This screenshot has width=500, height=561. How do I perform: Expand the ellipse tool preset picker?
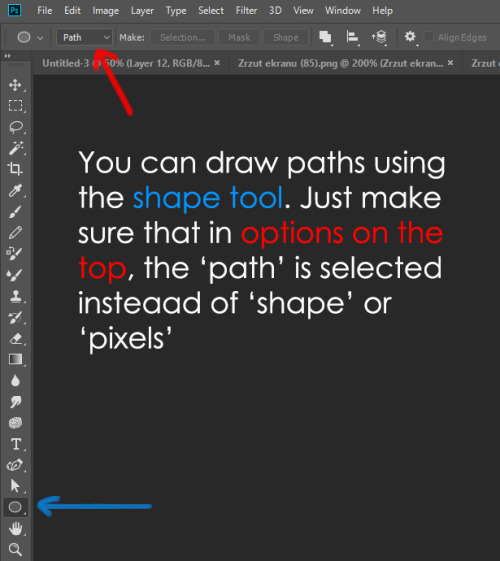[30, 37]
